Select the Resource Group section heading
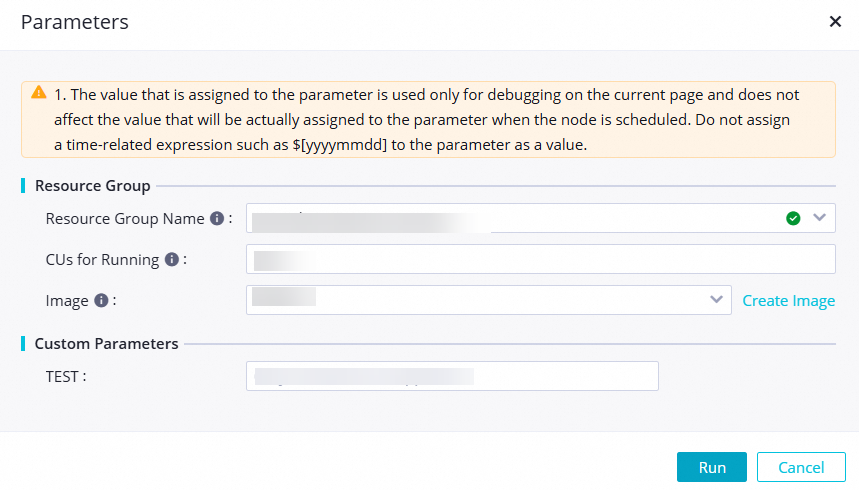Image resolution: width=859 pixels, height=490 pixels. tap(92, 185)
